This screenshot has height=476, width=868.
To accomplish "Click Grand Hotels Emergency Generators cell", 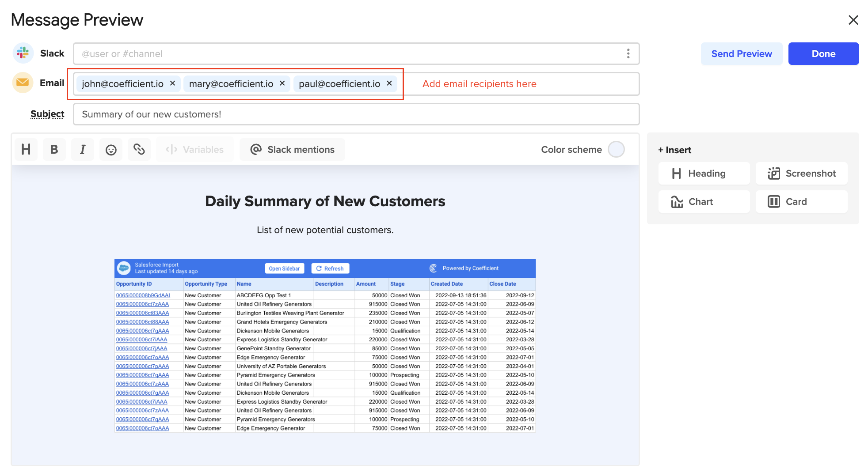I will click(282, 322).
